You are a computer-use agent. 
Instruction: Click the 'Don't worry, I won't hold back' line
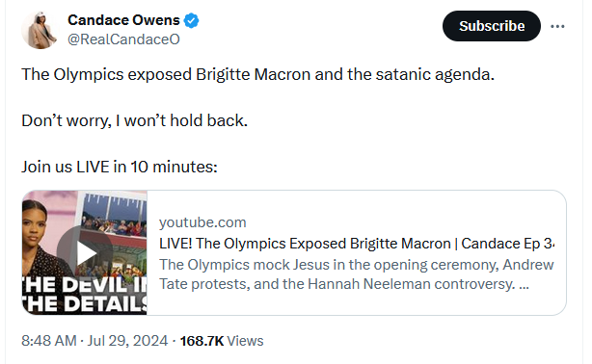coord(134,120)
